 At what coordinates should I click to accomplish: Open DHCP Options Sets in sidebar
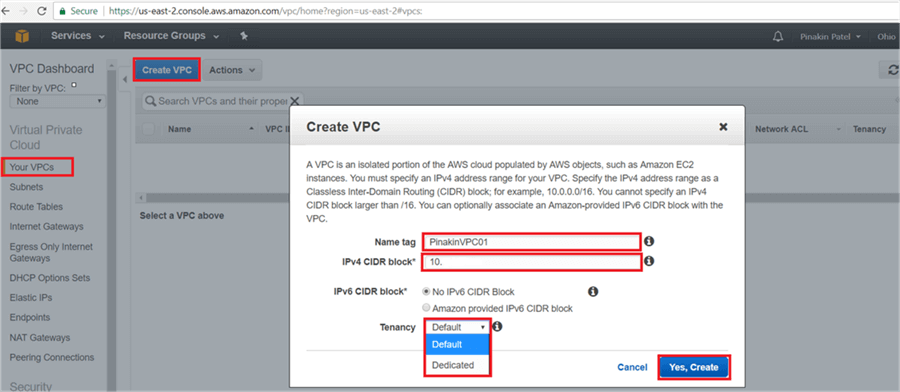pos(50,278)
